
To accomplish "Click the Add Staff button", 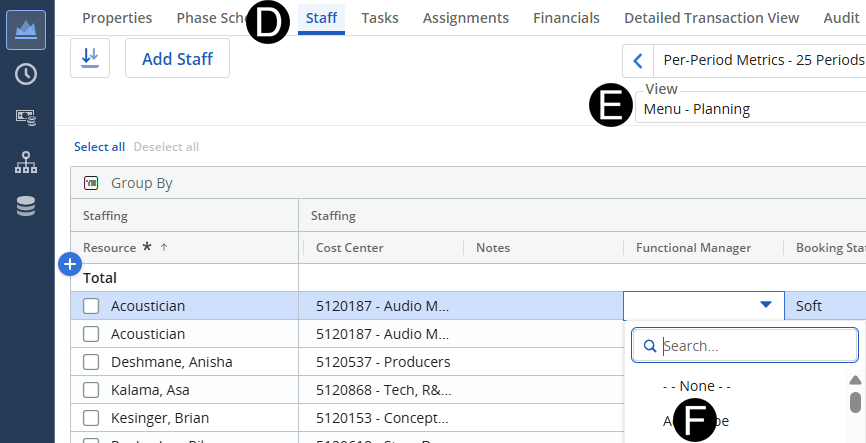I will tap(177, 59).
